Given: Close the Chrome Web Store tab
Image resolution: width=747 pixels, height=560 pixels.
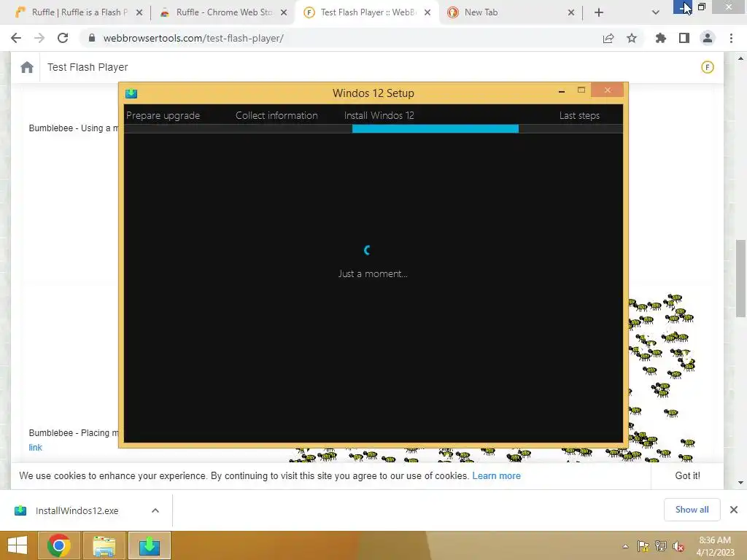Looking at the screenshot, I should point(284,12).
